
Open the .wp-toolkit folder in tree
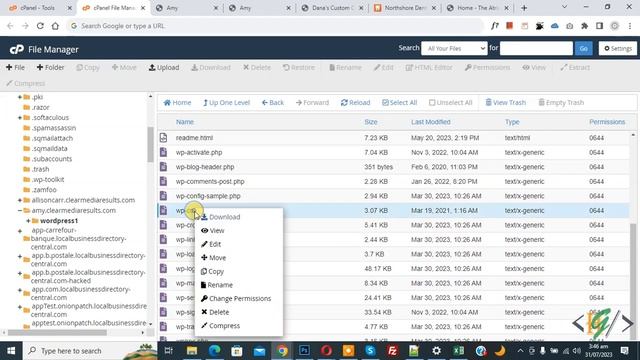click(48, 179)
